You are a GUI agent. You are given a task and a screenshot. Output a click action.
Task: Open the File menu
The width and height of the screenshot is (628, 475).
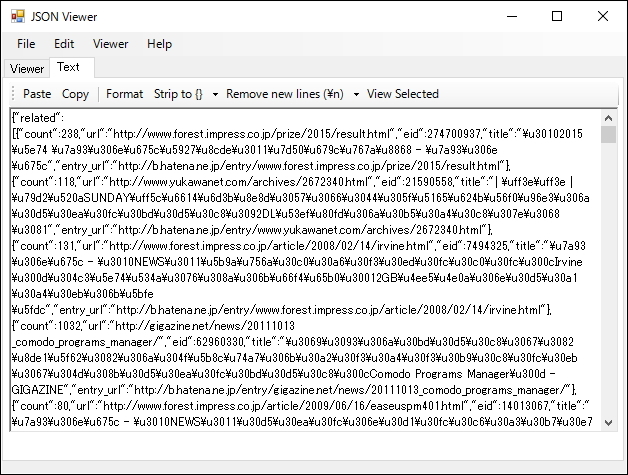pos(26,44)
